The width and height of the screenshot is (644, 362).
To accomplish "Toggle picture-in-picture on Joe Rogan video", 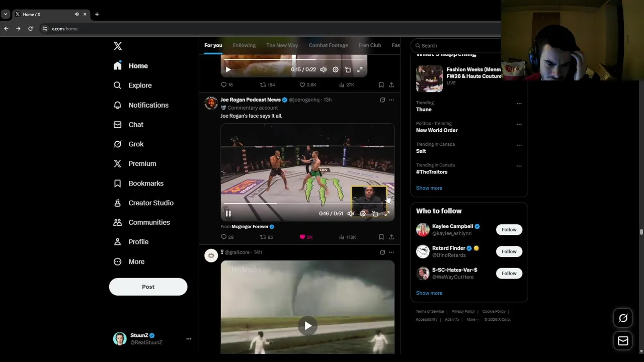I will [375, 214].
